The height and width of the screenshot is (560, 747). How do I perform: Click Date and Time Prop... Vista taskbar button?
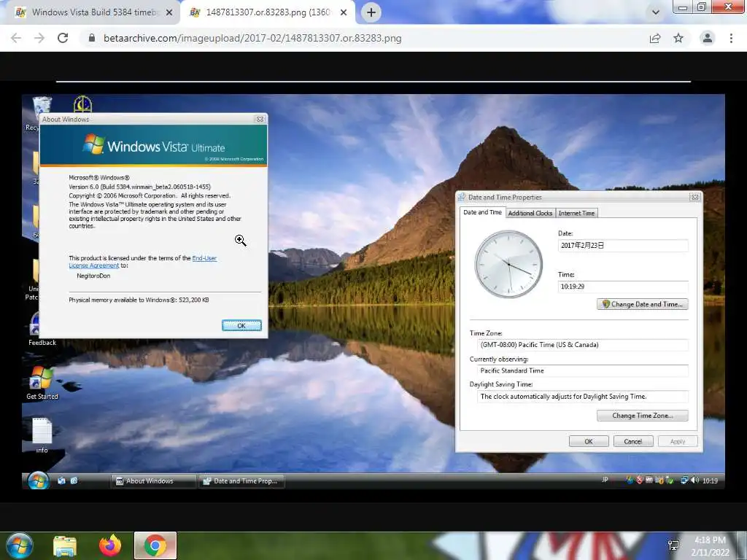point(241,481)
